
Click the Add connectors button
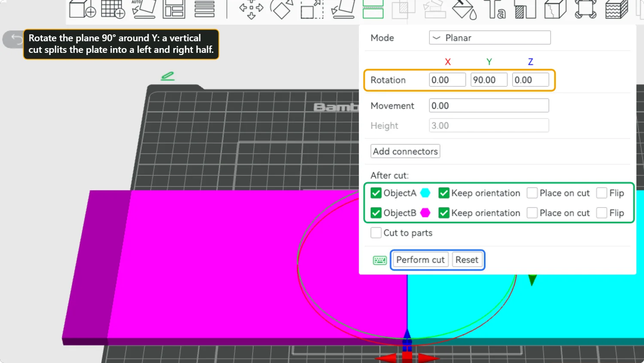[405, 151]
